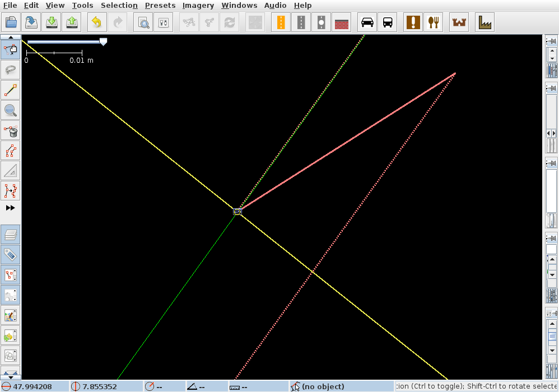Toggle the Map paint styles panel button
The image size is (559, 392).
tap(11, 315)
